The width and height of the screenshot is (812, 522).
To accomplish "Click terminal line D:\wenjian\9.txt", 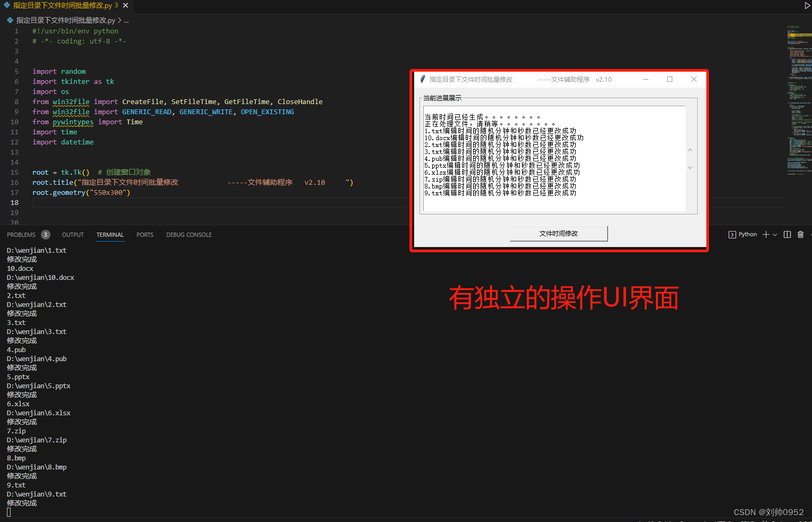I will [x=37, y=494].
